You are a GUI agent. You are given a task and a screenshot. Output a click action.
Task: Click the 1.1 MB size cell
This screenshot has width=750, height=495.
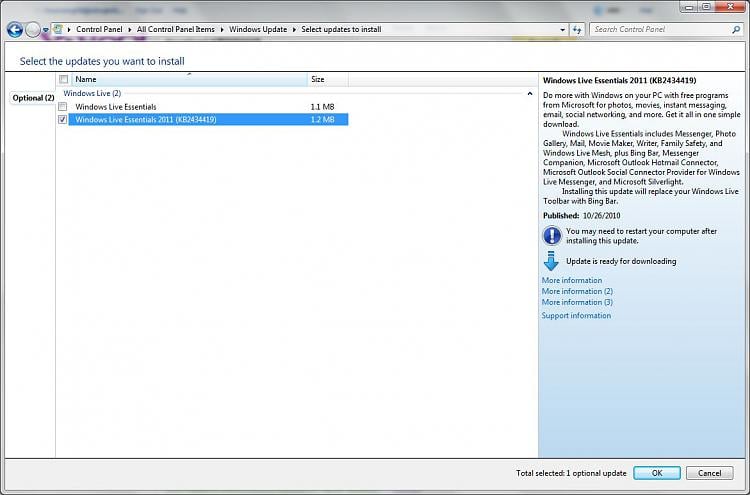322,107
